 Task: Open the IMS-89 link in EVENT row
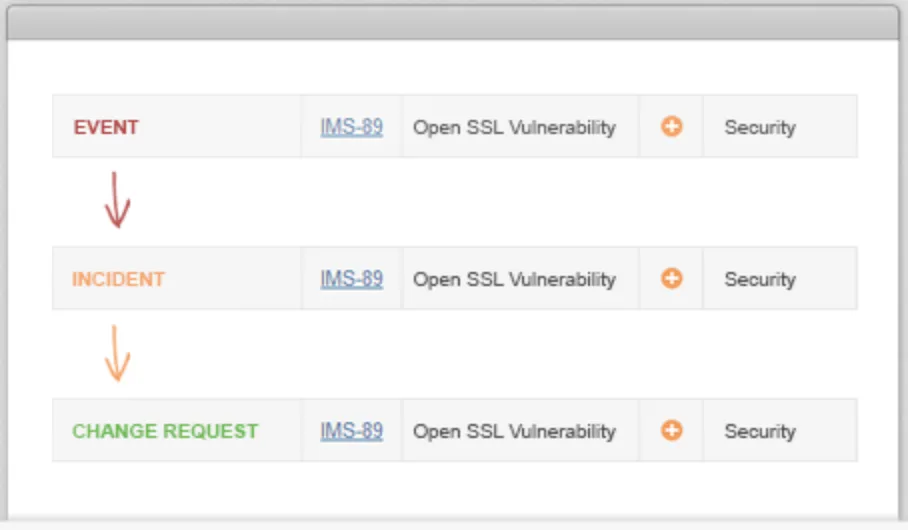tap(351, 127)
